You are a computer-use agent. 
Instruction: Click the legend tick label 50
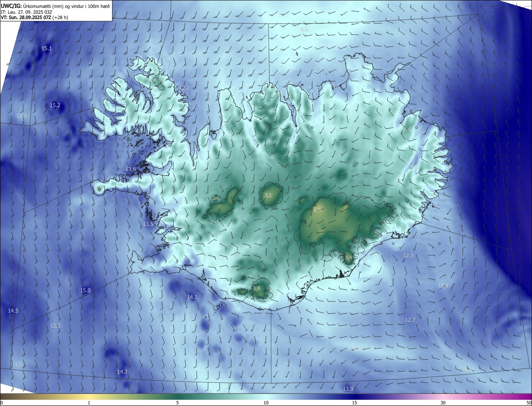coord(529,403)
